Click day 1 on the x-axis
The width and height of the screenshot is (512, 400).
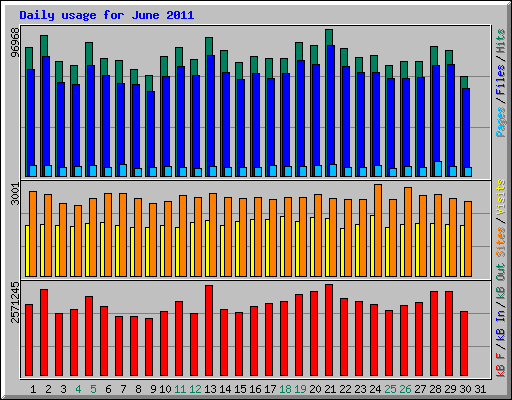33,389
